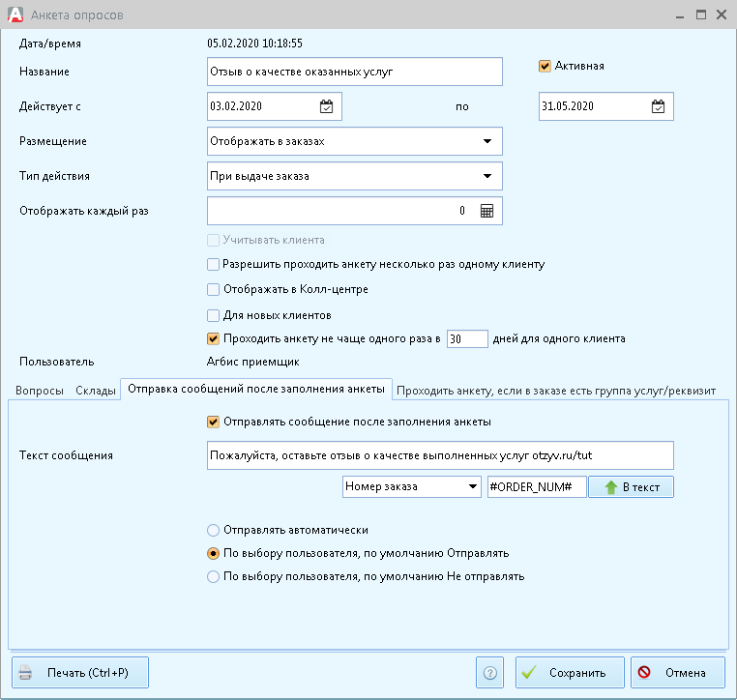
Task: Click the printer icon for printing
Action: pos(26,673)
